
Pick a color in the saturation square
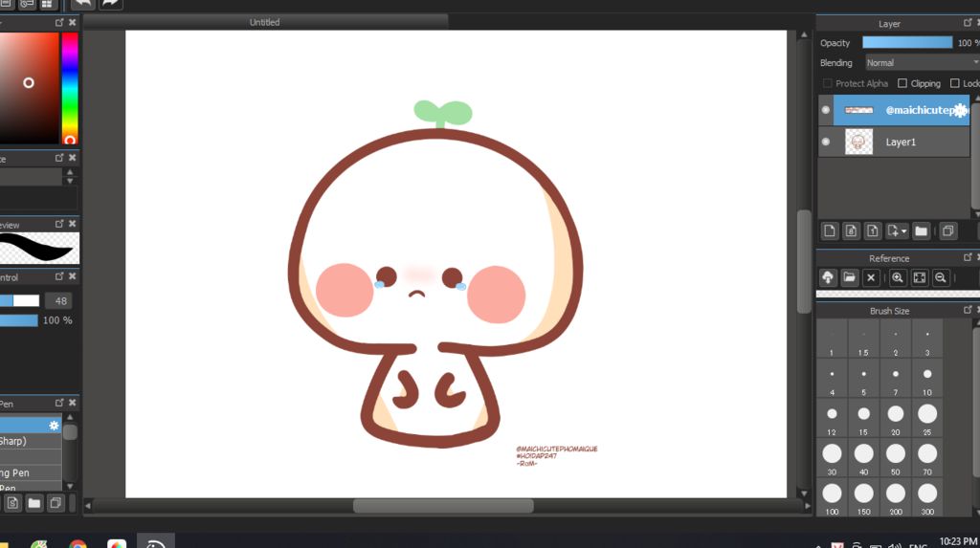tap(29, 88)
